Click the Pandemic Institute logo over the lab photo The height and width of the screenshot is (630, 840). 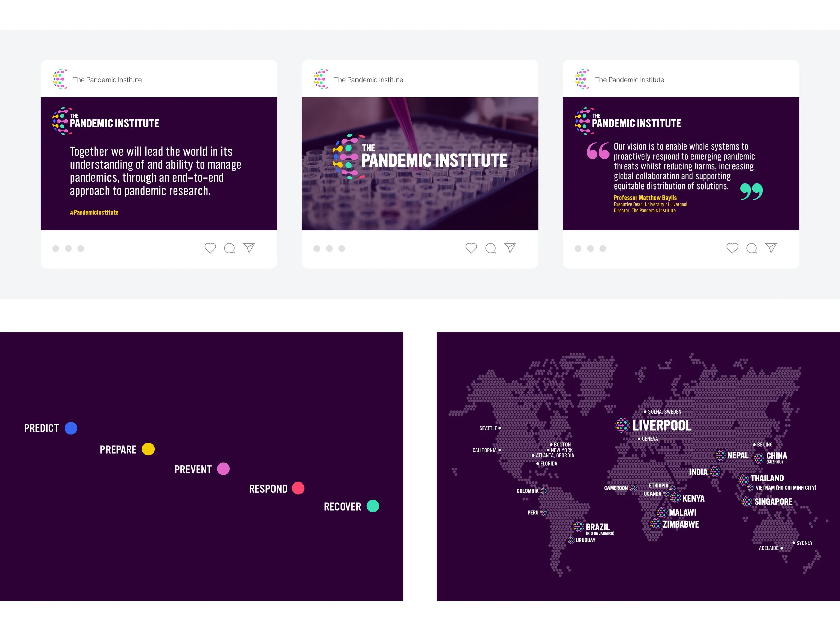click(x=420, y=157)
